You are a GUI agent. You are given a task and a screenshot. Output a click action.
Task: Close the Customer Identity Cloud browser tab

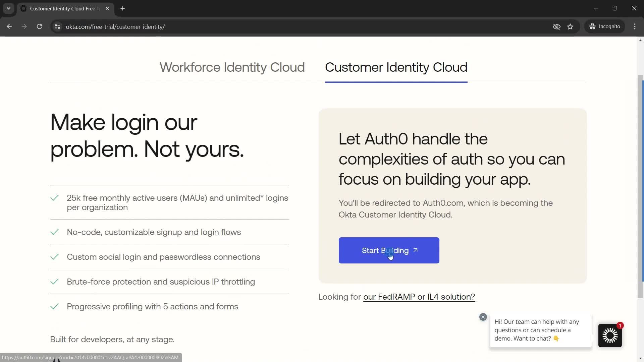tap(107, 8)
